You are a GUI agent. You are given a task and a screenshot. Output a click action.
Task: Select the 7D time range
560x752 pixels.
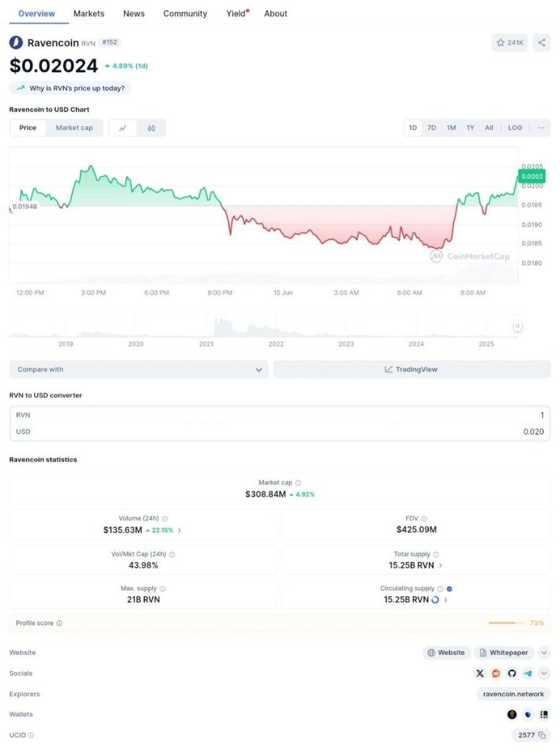(432, 128)
